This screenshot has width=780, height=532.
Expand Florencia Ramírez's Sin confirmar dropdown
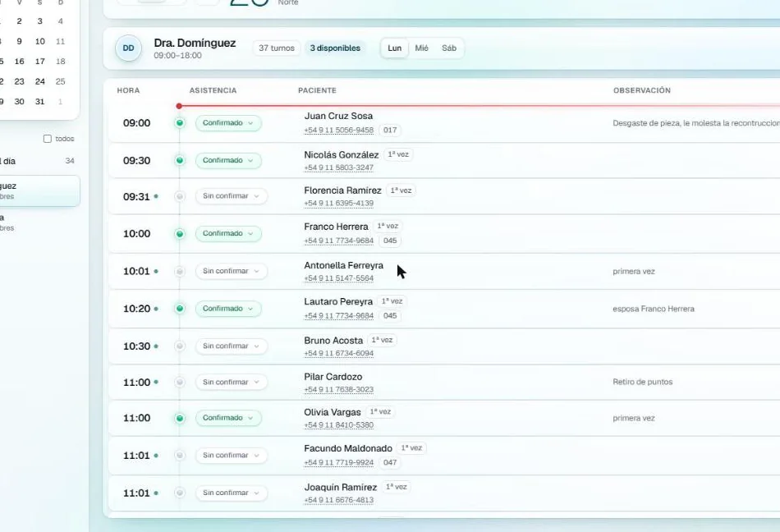tap(232, 196)
